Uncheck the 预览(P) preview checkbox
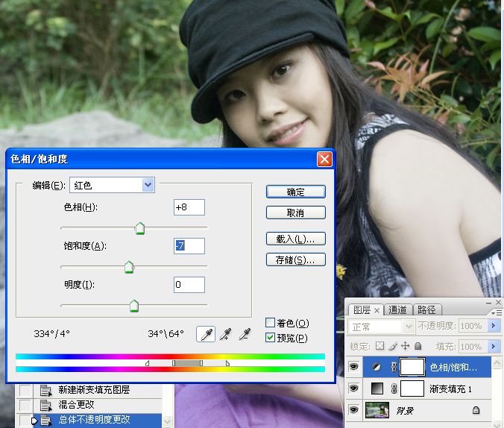This screenshot has height=428, width=504. (x=270, y=338)
